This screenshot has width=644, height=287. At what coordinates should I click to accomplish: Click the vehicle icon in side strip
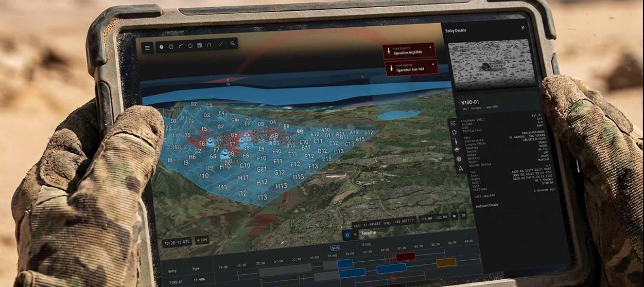pos(457,150)
